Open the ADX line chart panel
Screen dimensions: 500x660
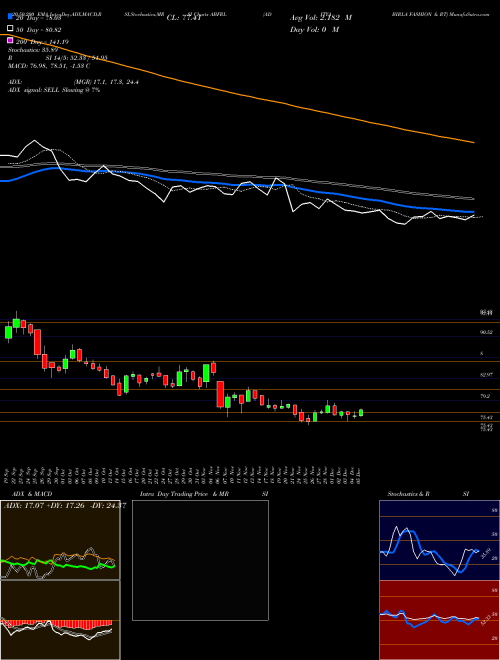coord(60,540)
